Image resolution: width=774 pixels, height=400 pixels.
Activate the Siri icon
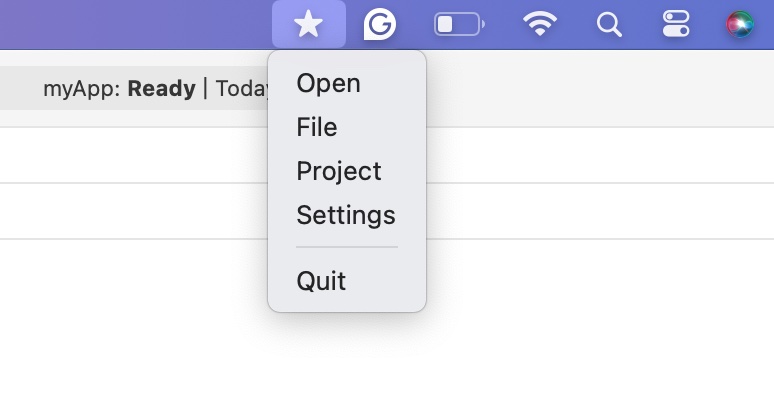[x=740, y=24]
